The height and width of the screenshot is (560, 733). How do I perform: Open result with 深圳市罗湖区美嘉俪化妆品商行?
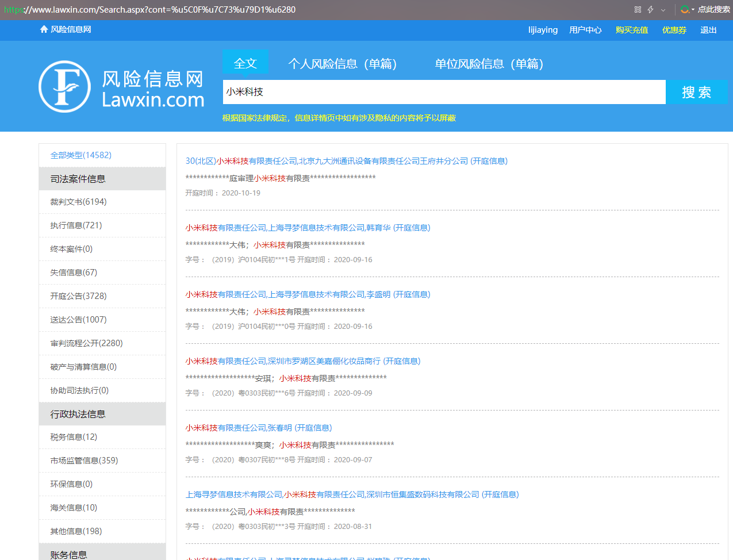pos(302,361)
